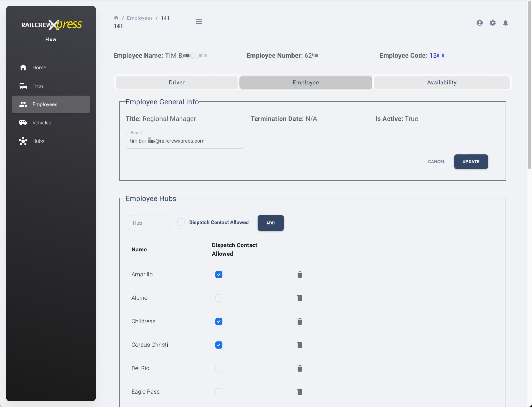Remove Corpus Christi hub using trash icon
Viewport: 532px width, 407px height.
pos(300,345)
